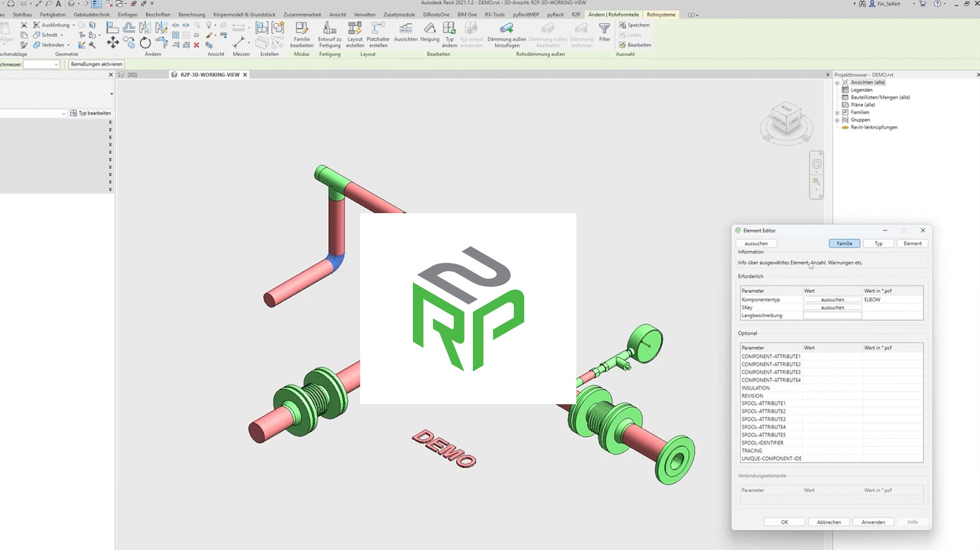This screenshot has width=980, height=550.
Task: Open the Durchmesser combo box
Action: [x=41, y=64]
